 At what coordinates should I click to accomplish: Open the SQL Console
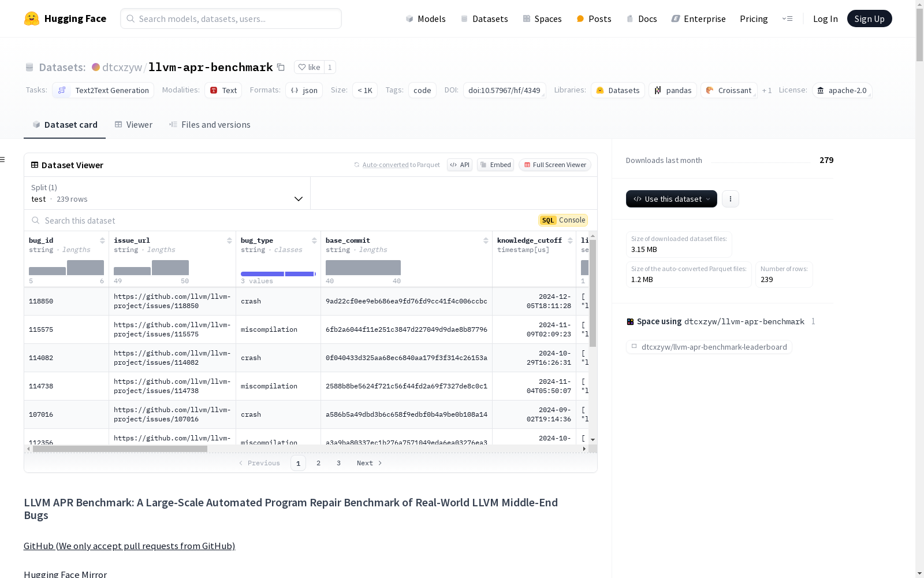563,220
